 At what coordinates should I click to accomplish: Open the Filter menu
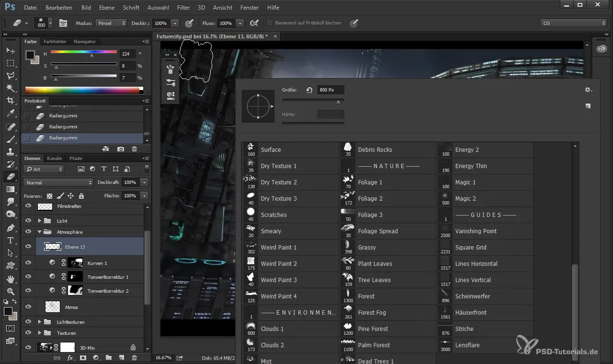tap(183, 8)
